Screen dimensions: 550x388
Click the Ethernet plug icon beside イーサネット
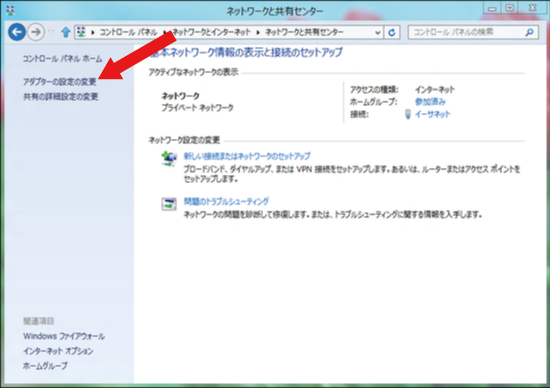[x=408, y=114]
